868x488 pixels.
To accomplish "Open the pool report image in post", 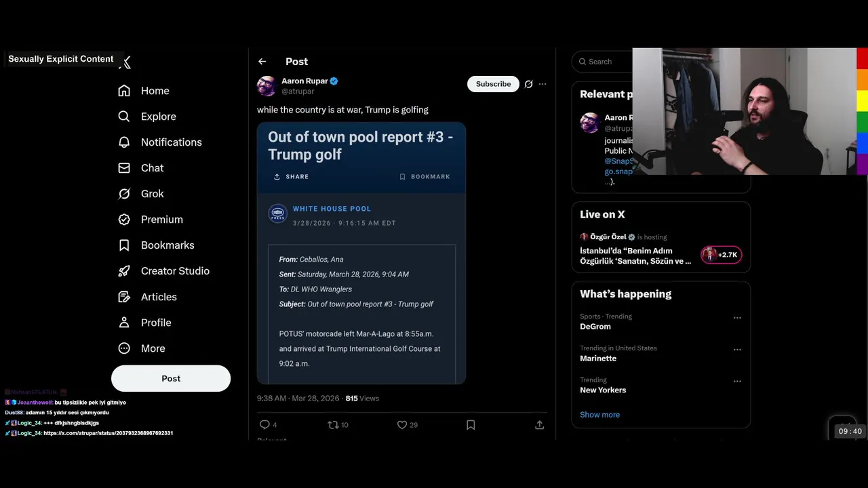I will 361,253.
